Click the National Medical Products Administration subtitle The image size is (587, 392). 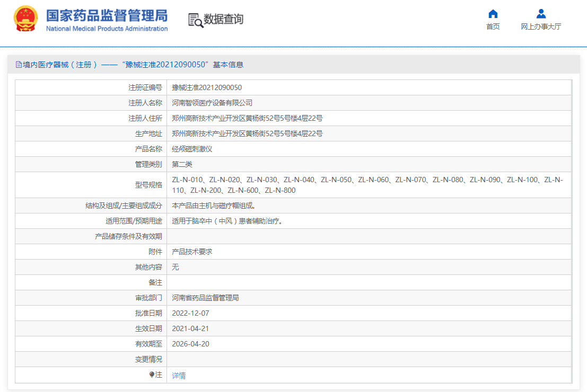coord(107,29)
